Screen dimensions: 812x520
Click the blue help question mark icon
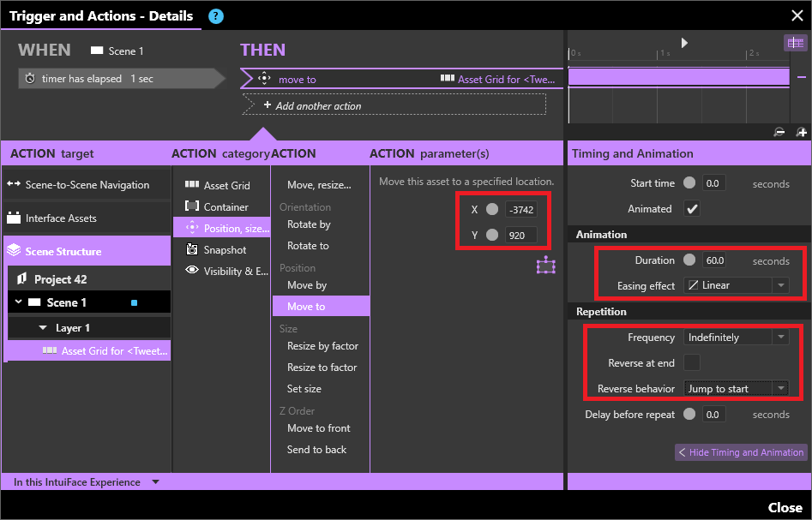coord(216,15)
